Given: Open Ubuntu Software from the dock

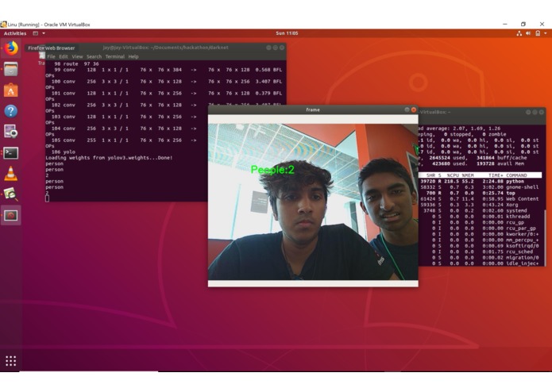Looking at the screenshot, I should (11, 90).
